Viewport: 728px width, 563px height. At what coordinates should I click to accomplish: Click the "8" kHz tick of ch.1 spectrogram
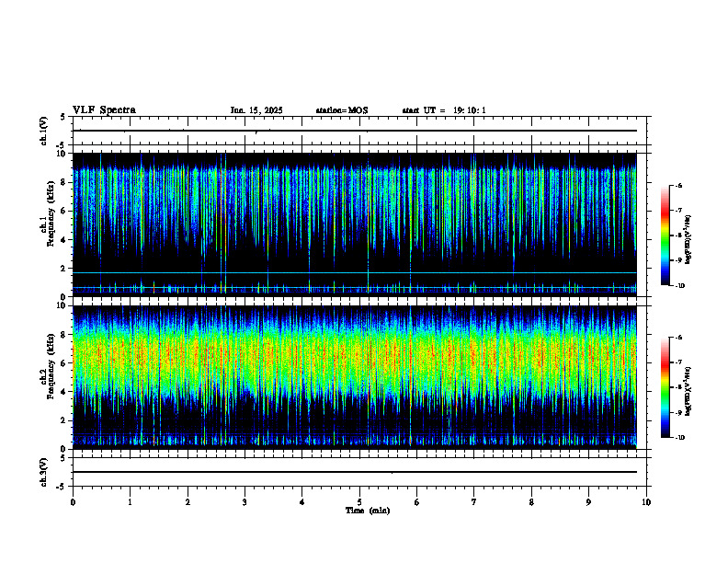point(64,182)
